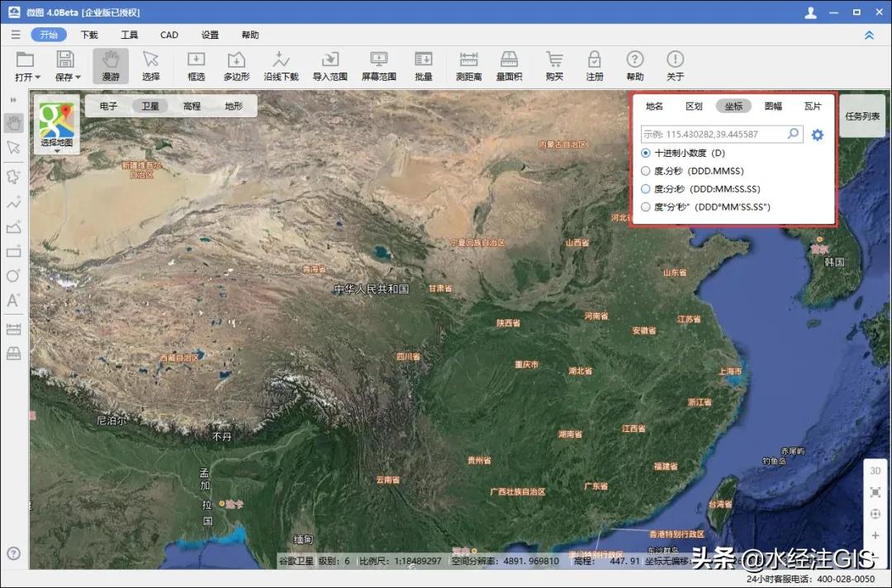This screenshot has height=588, width=892.
Task: Open the 下载 menu tab
Action: tap(89, 35)
